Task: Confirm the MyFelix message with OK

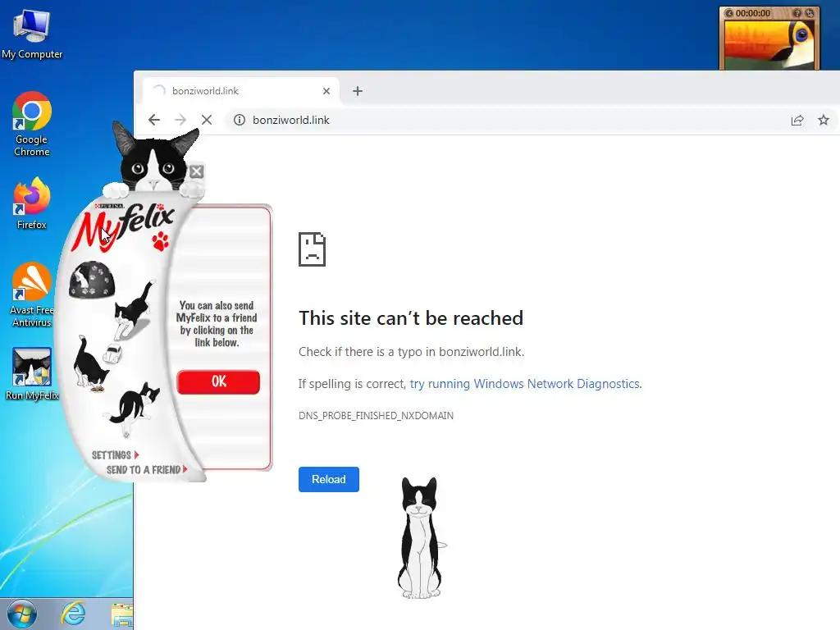Action: 218,382
